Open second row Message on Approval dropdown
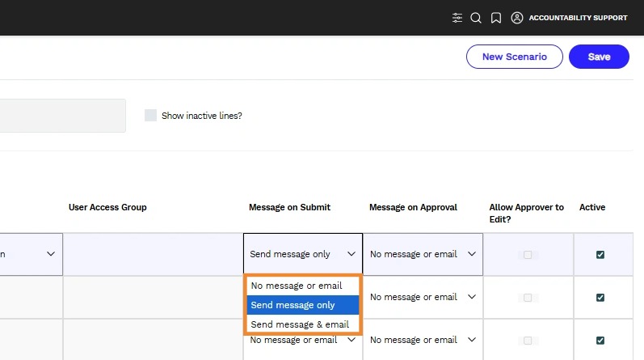The image size is (644, 360). pyautogui.click(x=423, y=297)
